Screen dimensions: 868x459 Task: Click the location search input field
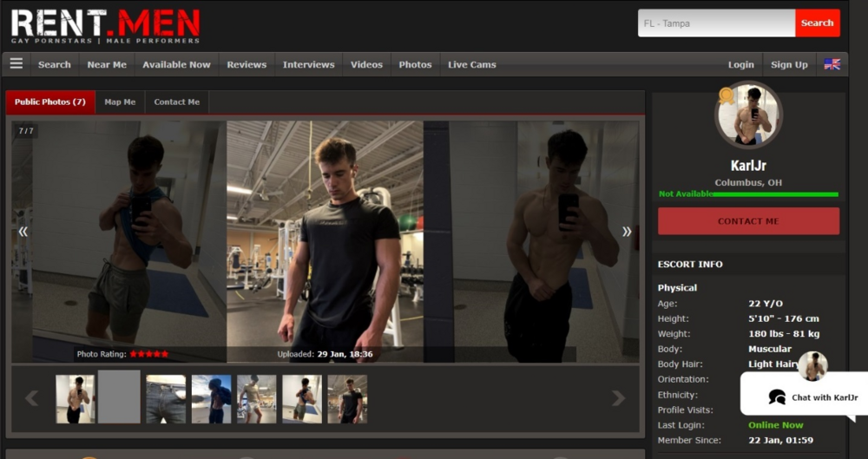pos(716,23)
